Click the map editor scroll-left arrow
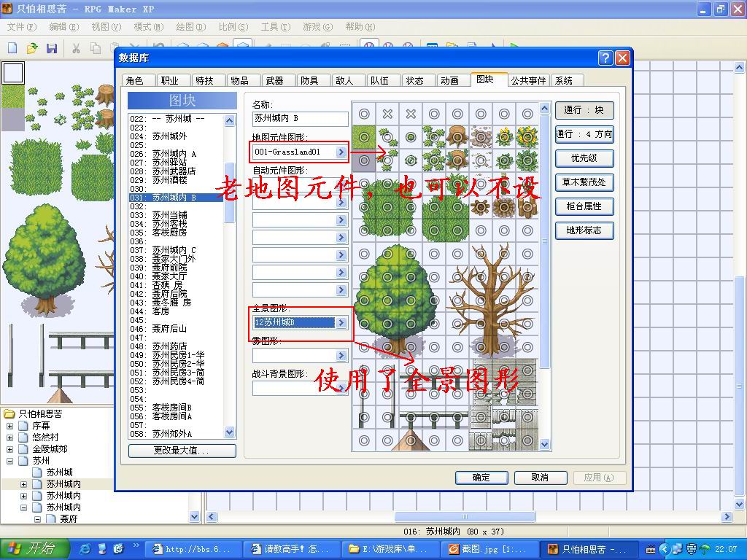 [x=212, y=517]
